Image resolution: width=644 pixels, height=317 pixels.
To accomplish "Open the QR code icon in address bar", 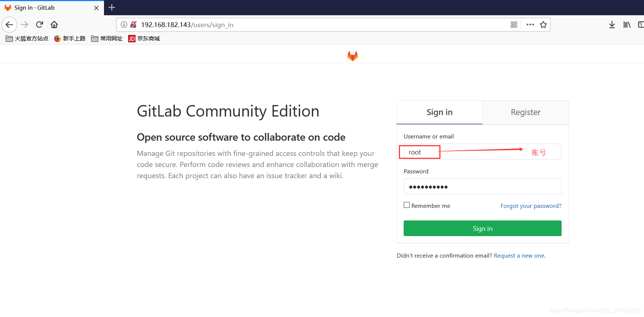I will 514,25.
